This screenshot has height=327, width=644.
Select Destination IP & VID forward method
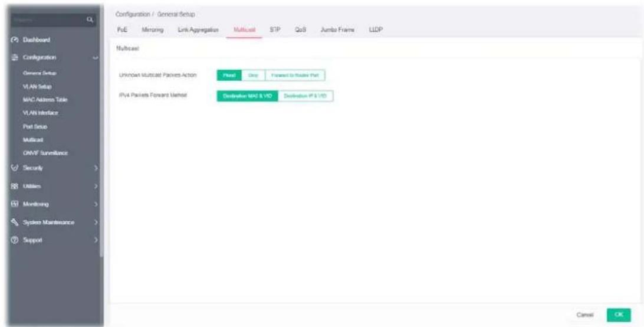[x=305, y=96]
